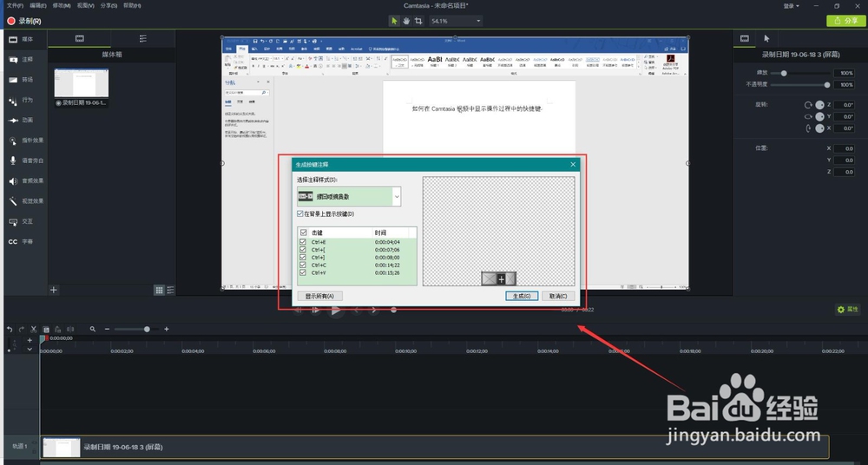Add media with the media bin plus

pyautogui.click(x=54, y=290)
